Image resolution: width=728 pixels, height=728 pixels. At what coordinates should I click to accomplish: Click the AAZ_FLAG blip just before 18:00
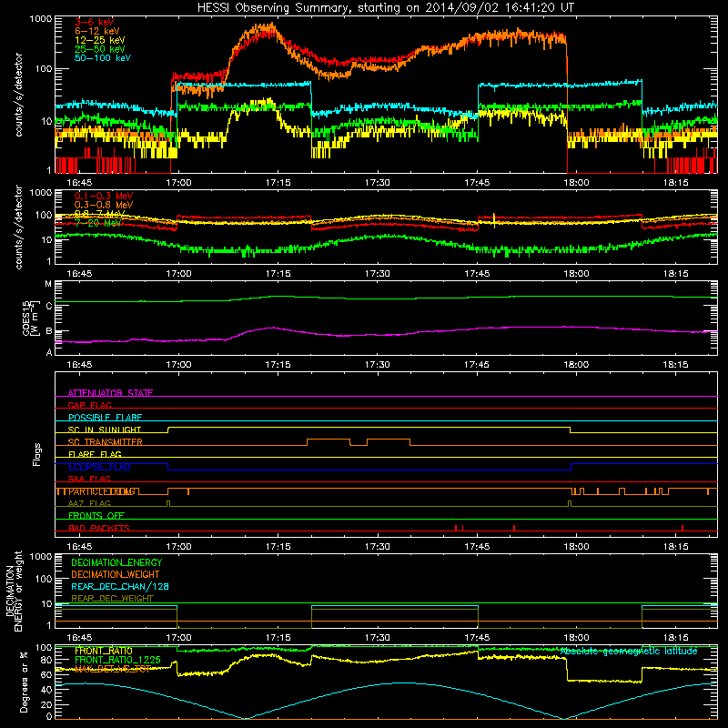pyautogui.click(x=570, y=504)
